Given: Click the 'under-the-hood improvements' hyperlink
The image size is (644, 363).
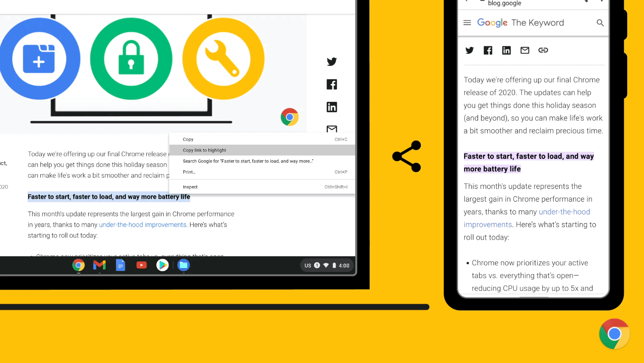Looking at the screenshot, I should click(x=143, y=224).
